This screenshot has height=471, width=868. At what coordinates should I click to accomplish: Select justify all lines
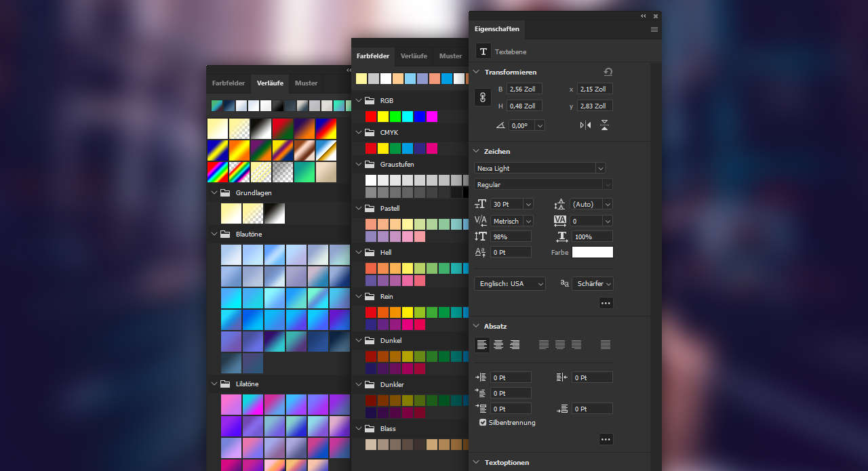click(606, 345)
